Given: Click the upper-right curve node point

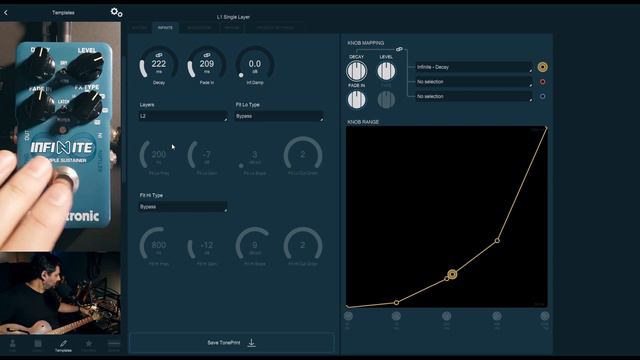Looking at the screenshot, I should click(x=497, y=241).
